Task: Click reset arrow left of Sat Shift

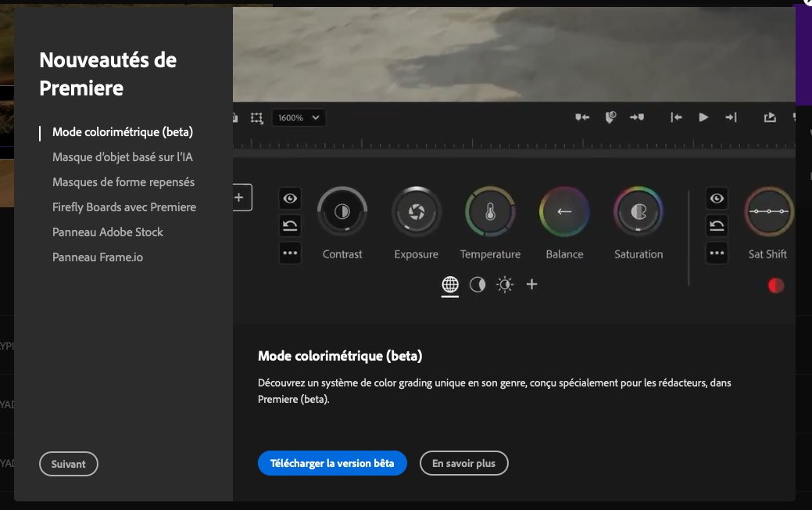Action: [x=717, y=225]
